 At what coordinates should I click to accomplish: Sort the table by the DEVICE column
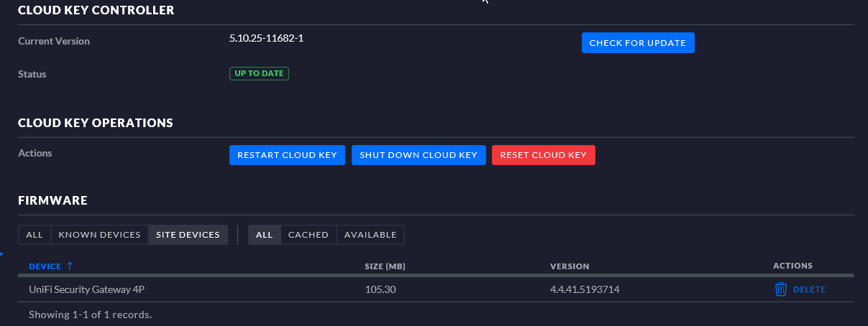(x=45, y=266)
